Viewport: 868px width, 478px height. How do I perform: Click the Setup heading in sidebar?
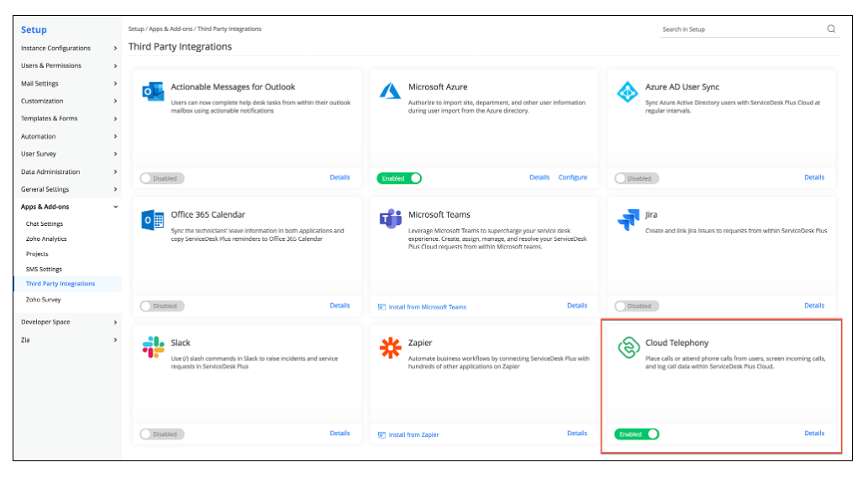(x=34, y=30)
